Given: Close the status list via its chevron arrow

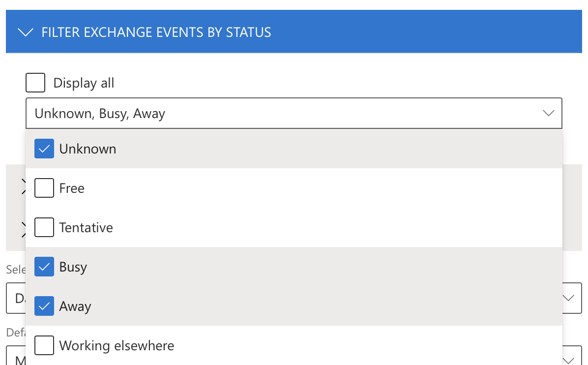Looking at the screenshot, I should point(548,114).
